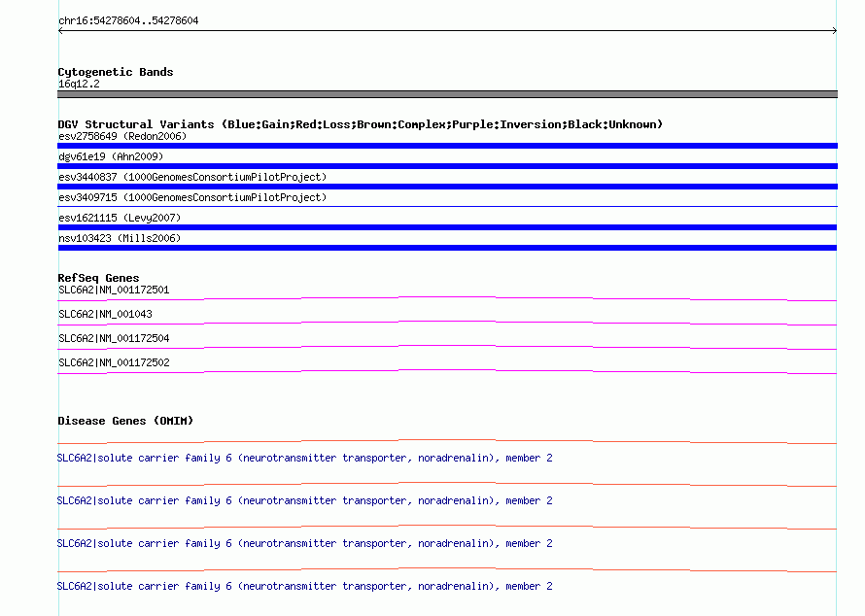Click the thin blue line under esv3409715
Viewport: 865px width, 616px height.
pos(447,206)
